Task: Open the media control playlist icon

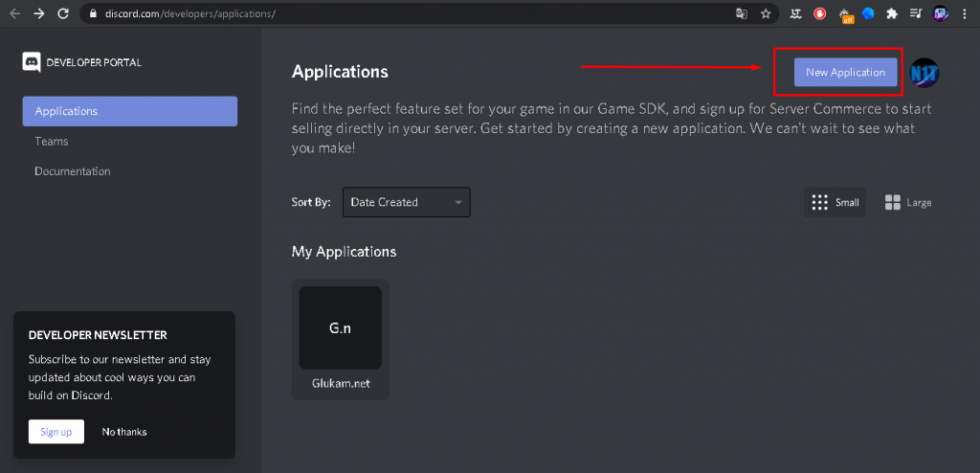Action: [916, 13]
